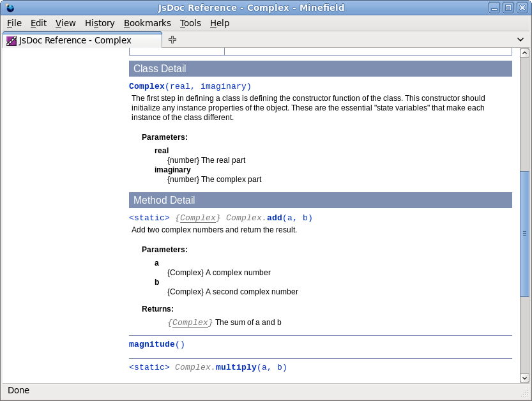Click the magnitude() method heading

tap(156, 344)
